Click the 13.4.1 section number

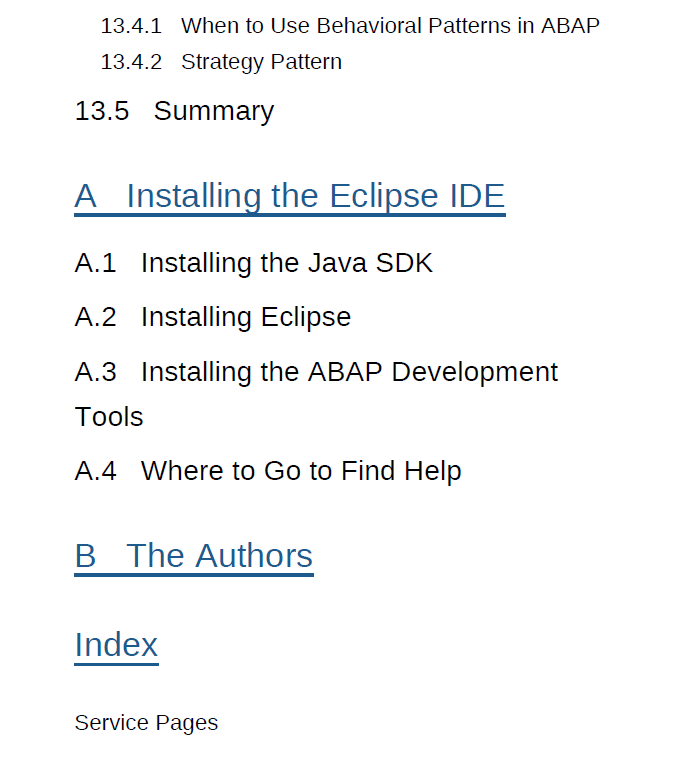pos(130,26)
